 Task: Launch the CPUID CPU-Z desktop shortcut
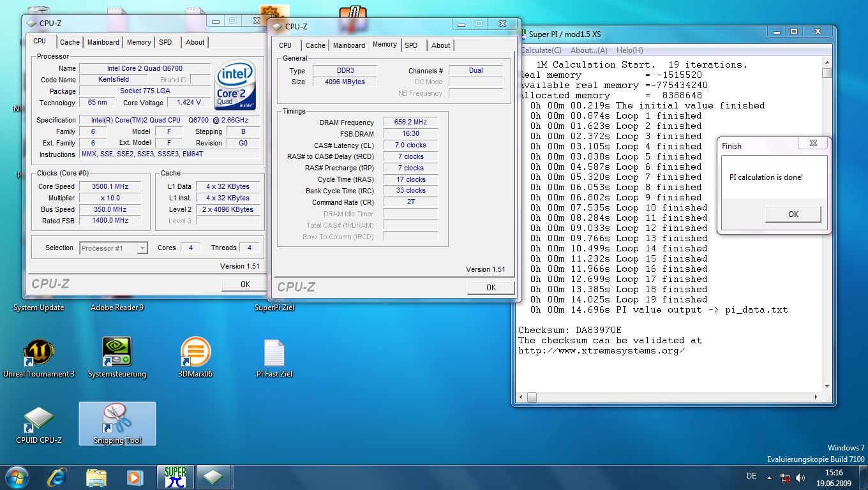[39, 426]
